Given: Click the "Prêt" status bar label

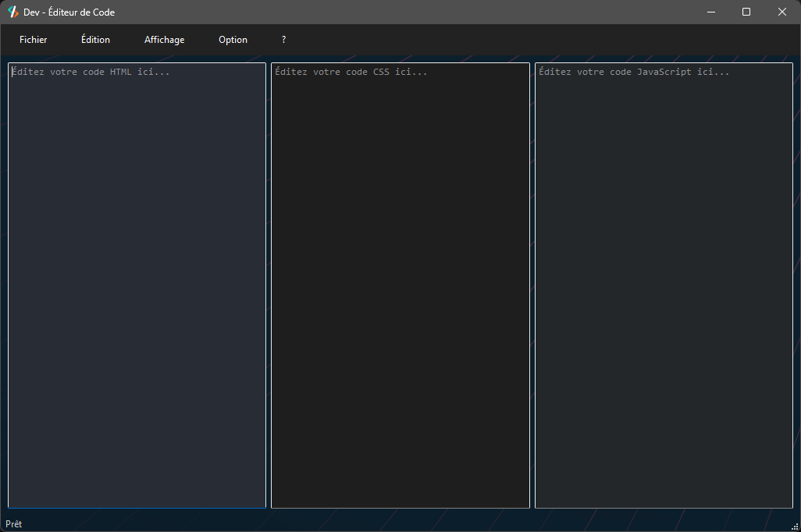Looking at the screenshot, I should coord(14,524).
